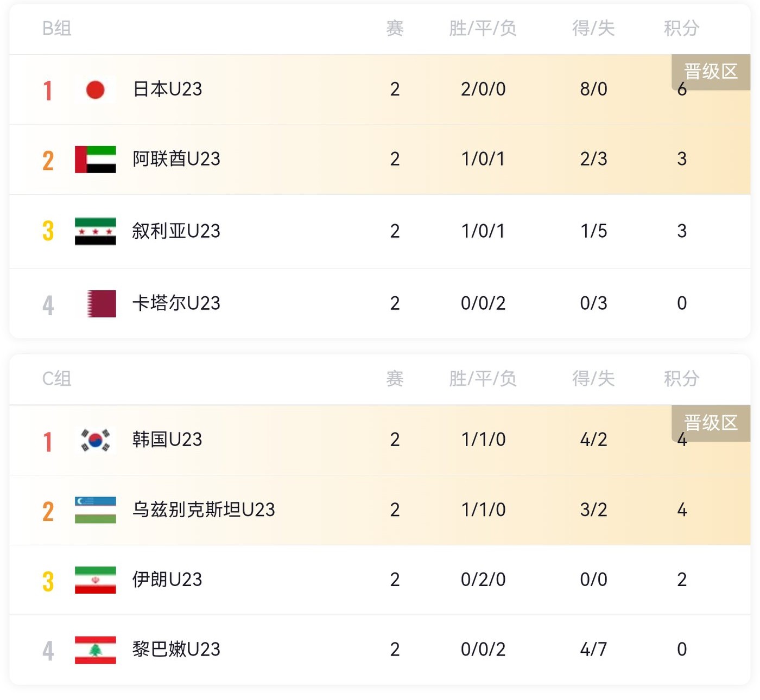Click 晋级区 badge in C组
Viewport: 760px width, 700px height.
click(711, 422)
